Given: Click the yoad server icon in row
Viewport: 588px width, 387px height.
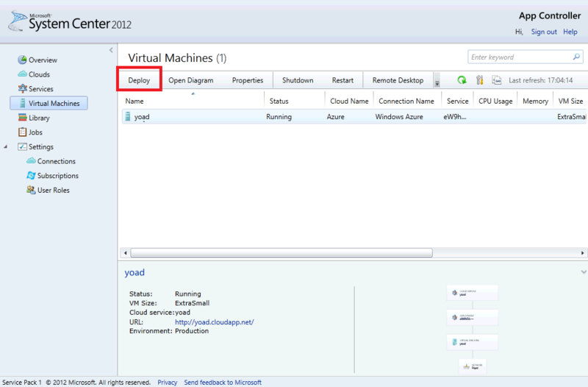Looking at the screenshot, I should click(x=128, y=117).
